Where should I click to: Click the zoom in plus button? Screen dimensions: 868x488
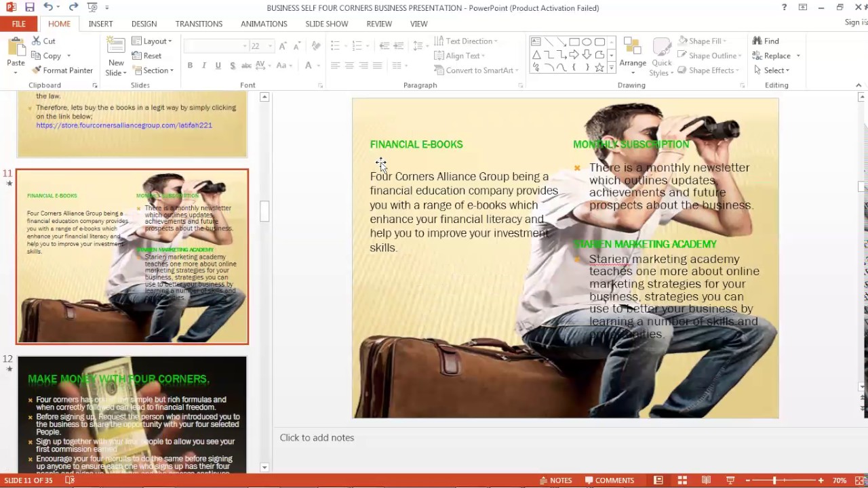821,480
